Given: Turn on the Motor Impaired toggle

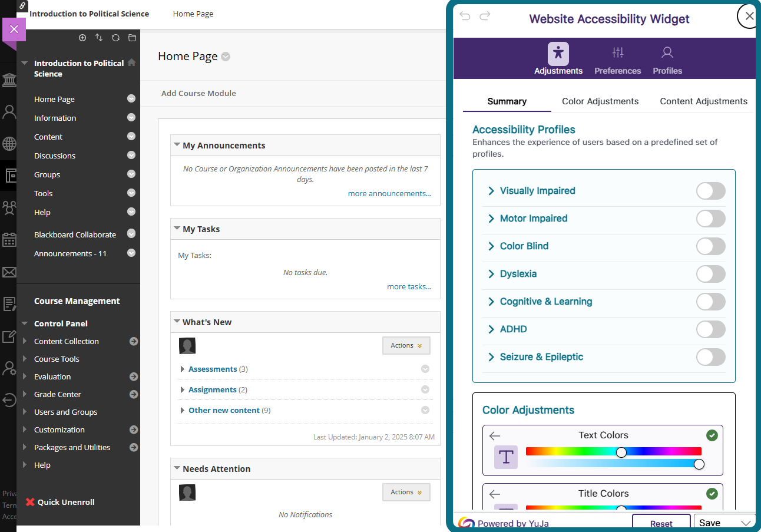Looking at the screenshot, I should tap(711, 219).
